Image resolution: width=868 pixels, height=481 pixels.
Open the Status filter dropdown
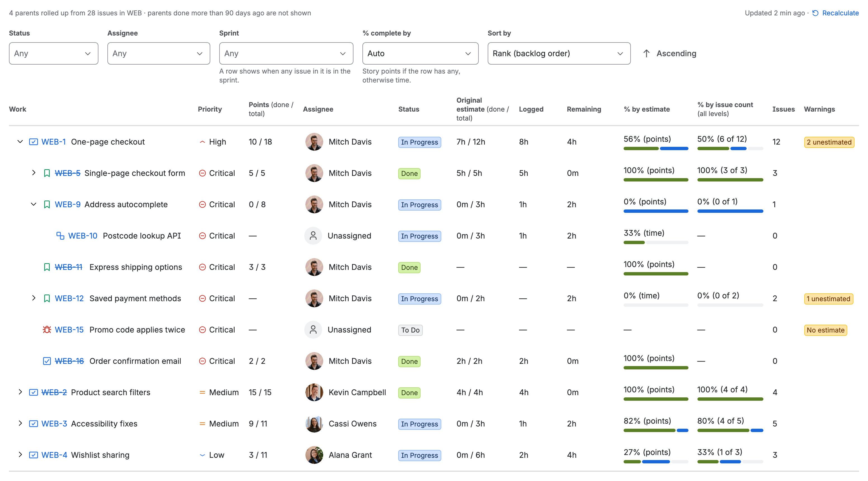[x=54, y=54]
